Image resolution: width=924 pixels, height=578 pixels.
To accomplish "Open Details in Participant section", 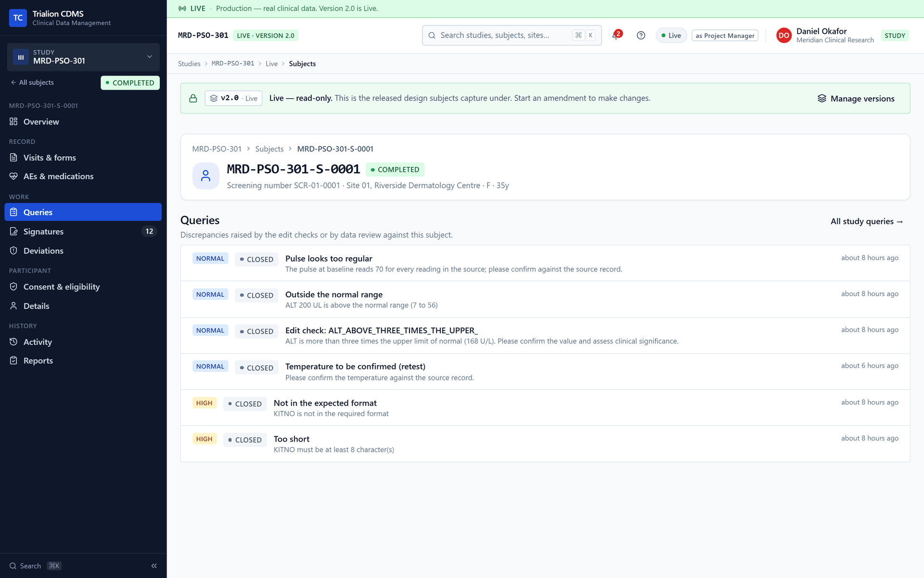I will click(x=83, y=306).
